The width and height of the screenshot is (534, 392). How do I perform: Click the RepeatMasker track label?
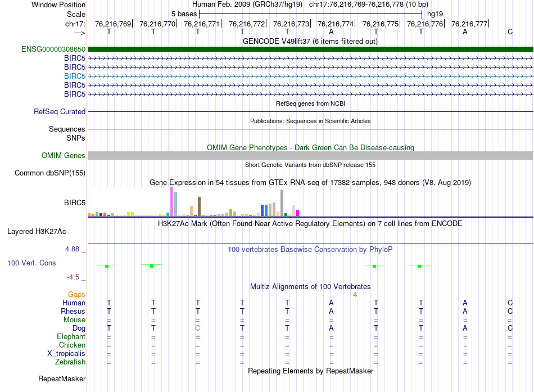click(x=62, y=379)
